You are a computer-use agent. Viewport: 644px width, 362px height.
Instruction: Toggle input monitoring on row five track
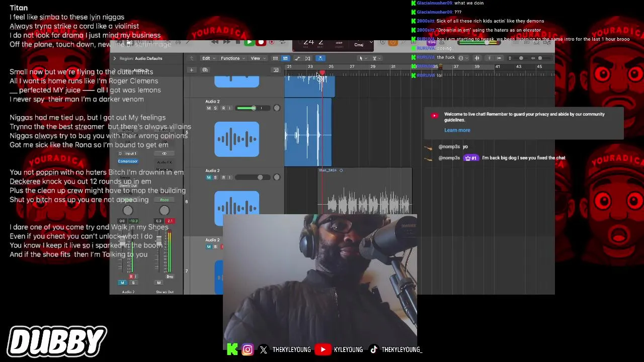point(229,108)
